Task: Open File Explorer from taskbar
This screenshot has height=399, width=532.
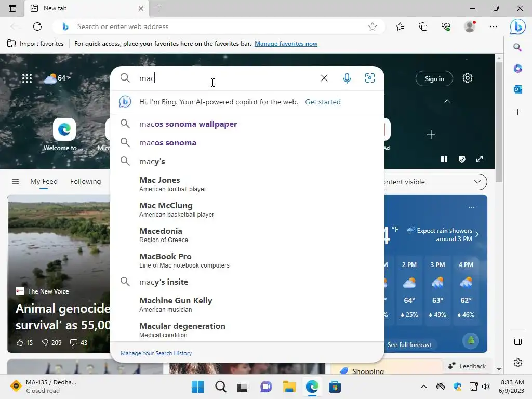Action: [x=289, y=387]
